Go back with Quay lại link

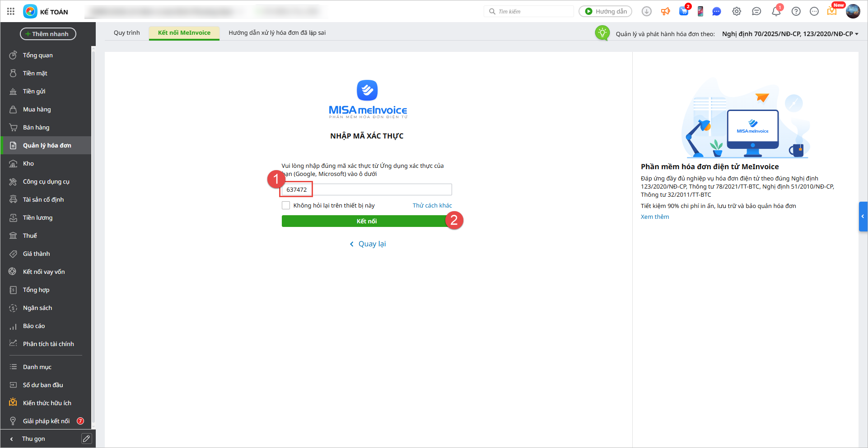tap(368, 244)
